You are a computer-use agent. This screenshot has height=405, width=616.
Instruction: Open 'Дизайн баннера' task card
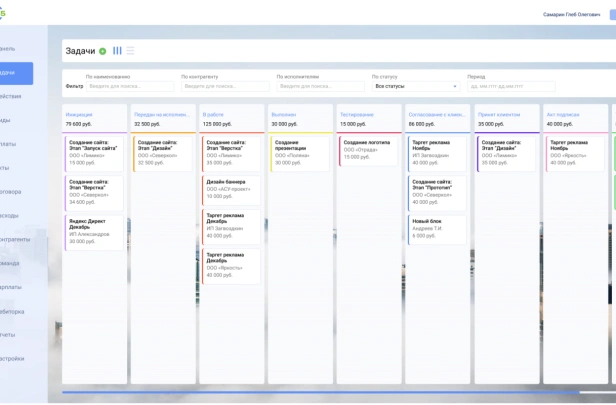click(231, 191)
